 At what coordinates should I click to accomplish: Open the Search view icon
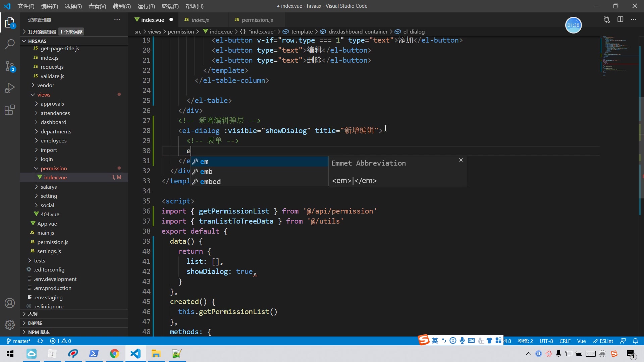[10, 44]
